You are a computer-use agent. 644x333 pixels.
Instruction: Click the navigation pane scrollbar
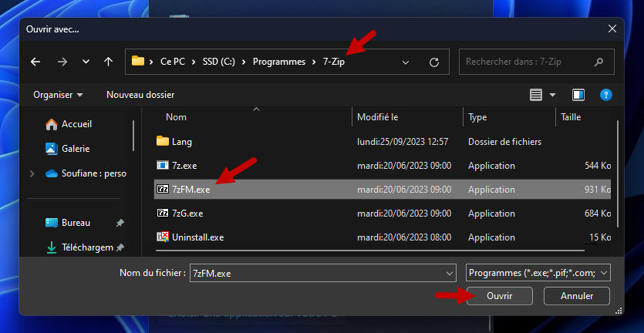[x=133, y=136]
